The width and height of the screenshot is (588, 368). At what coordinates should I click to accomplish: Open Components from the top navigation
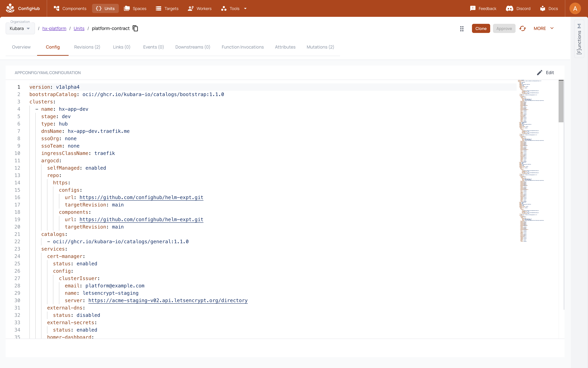[x=70, y=9]
